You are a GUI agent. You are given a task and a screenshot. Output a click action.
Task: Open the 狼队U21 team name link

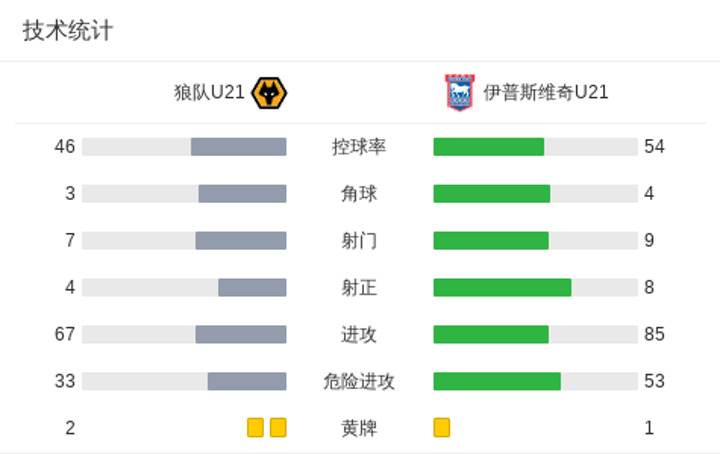[x=209, y=92]
